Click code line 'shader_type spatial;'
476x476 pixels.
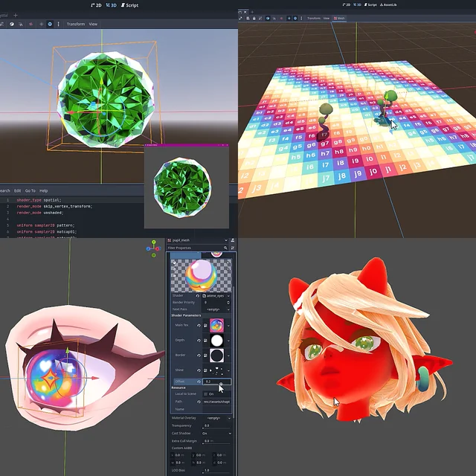[39, 200]
